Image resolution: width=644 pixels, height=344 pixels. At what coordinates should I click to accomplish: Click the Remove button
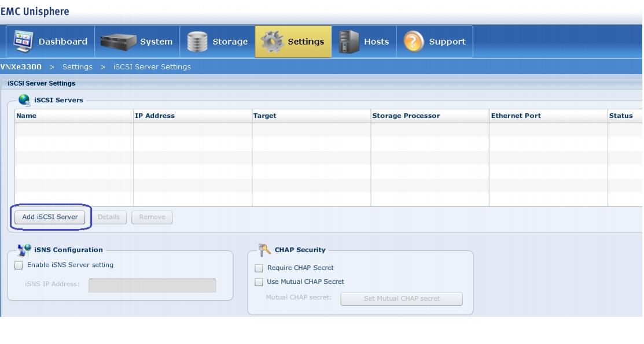tap(152, 217)
